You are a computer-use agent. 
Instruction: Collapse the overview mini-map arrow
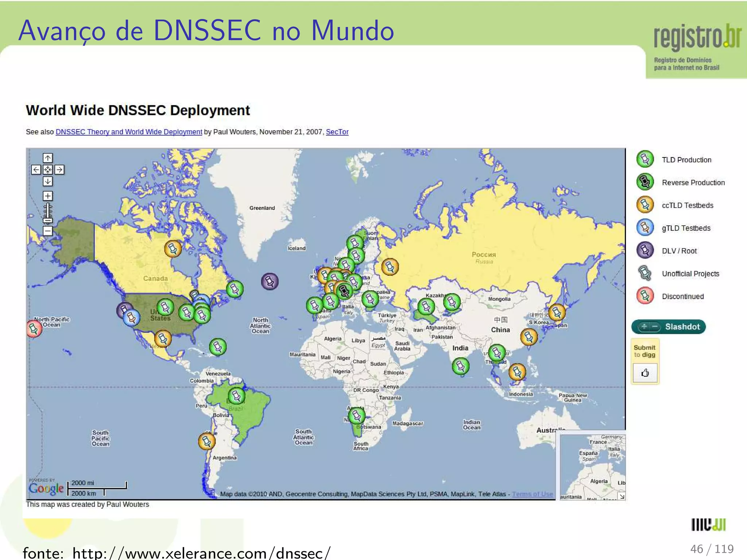(622, 496)
